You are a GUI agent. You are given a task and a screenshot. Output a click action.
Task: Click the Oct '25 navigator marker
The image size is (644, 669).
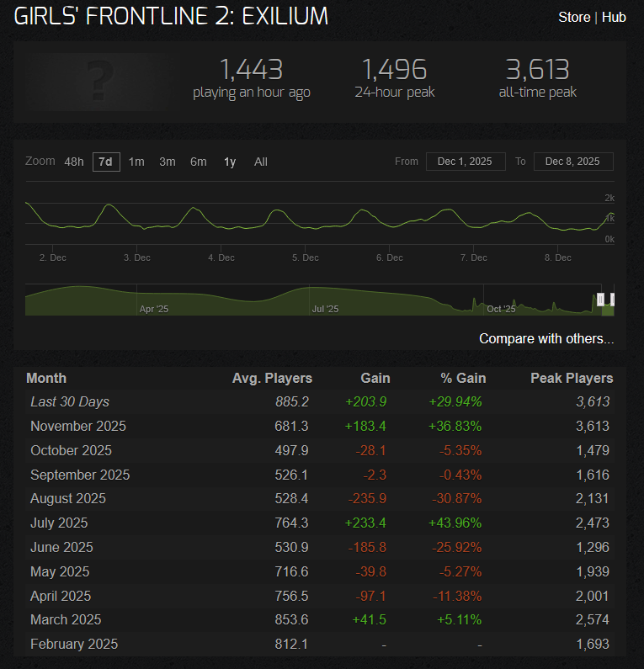tap(501, 309)
